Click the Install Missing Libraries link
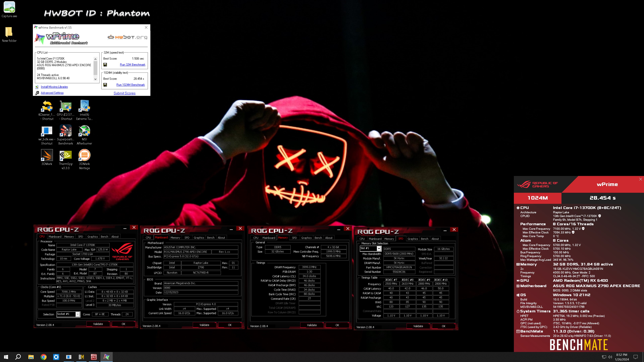The height and width of the screenshot is (362, 644). point(54,87)
